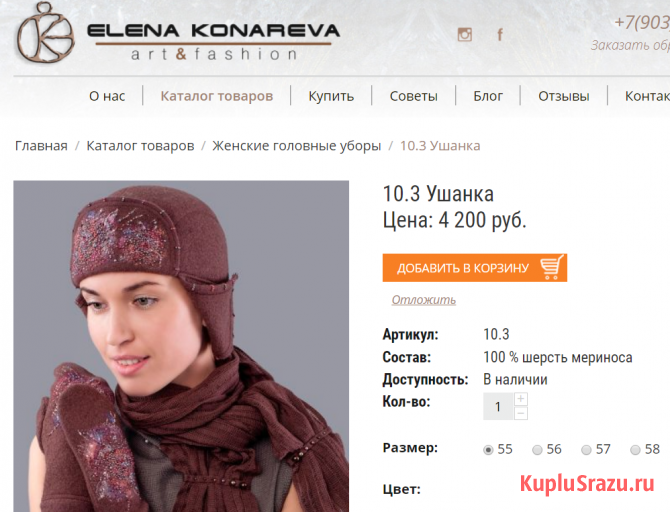670x512 pixels.
Task: Open the Советы menu item
Action: point(414,96)
